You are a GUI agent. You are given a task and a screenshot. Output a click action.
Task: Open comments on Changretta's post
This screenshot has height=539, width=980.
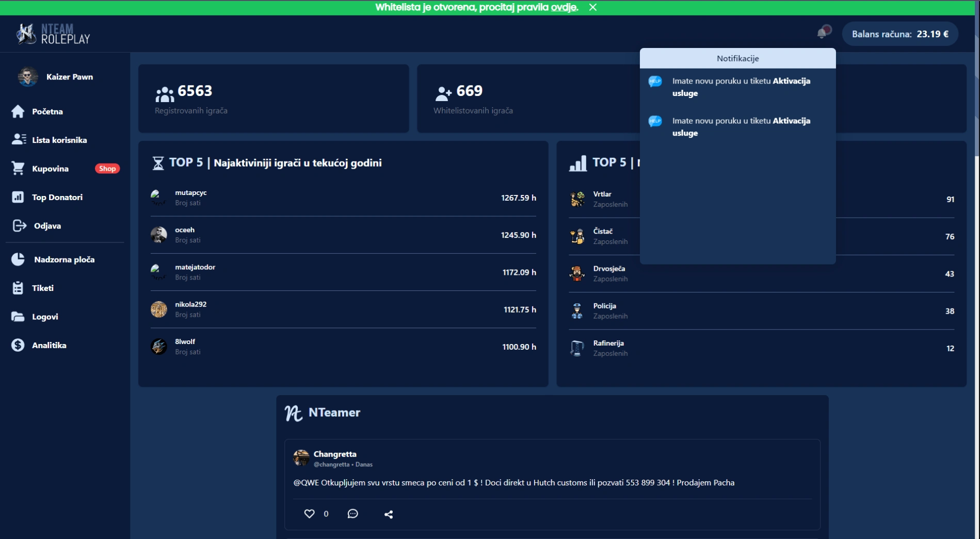[x=353, y=514]
